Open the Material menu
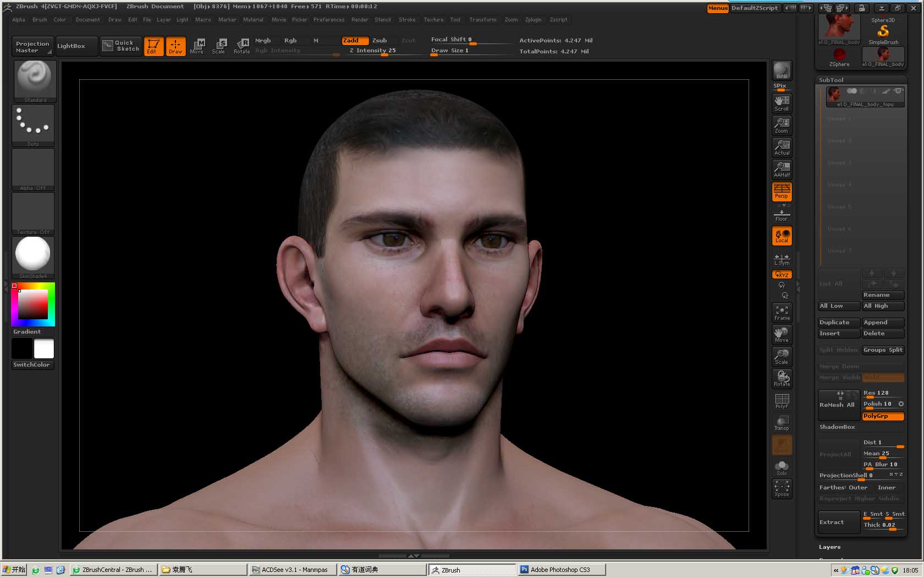The width and height of the screenshot is (924, 578). pyautogui.click(x=253, y=20)
